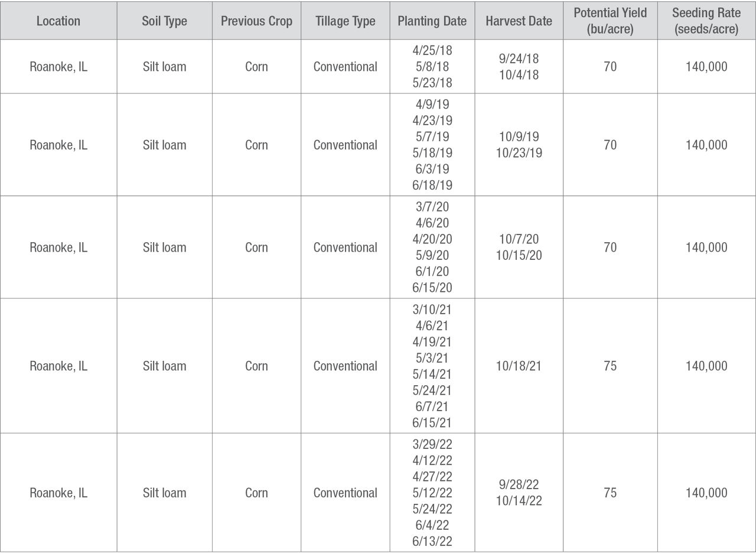
Task: Select the Seeding Rate (seeds/acre) header
Action: coord(706,21)
